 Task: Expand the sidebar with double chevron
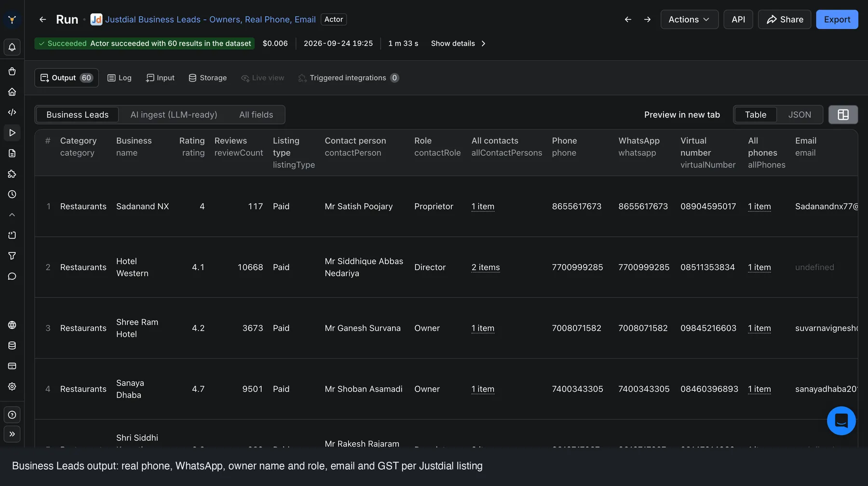click(12, 434)
